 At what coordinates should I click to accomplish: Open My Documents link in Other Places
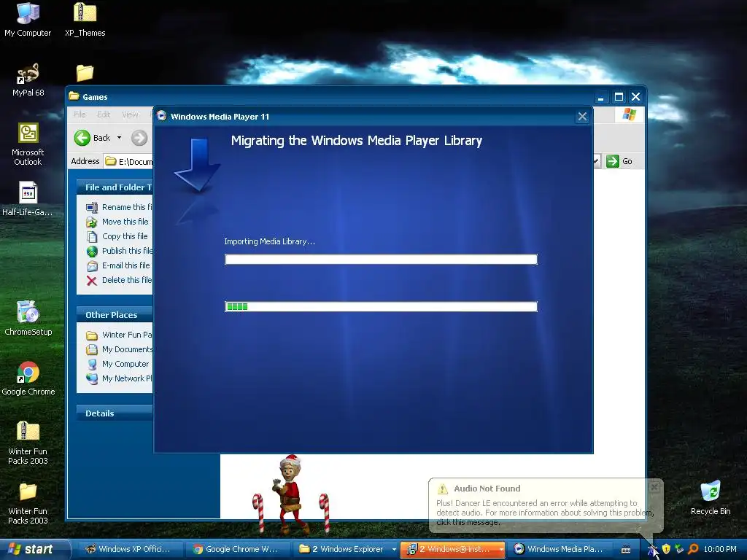(119, 349)
